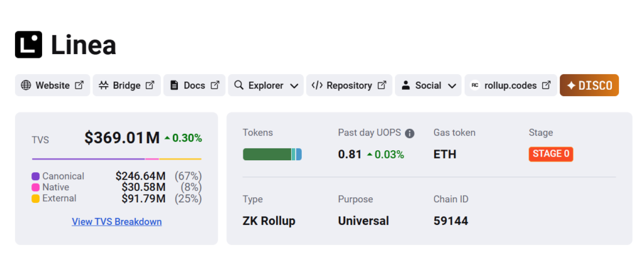Click the green Tokens distribution bar
644x257 pixels.
coord(267,155)
